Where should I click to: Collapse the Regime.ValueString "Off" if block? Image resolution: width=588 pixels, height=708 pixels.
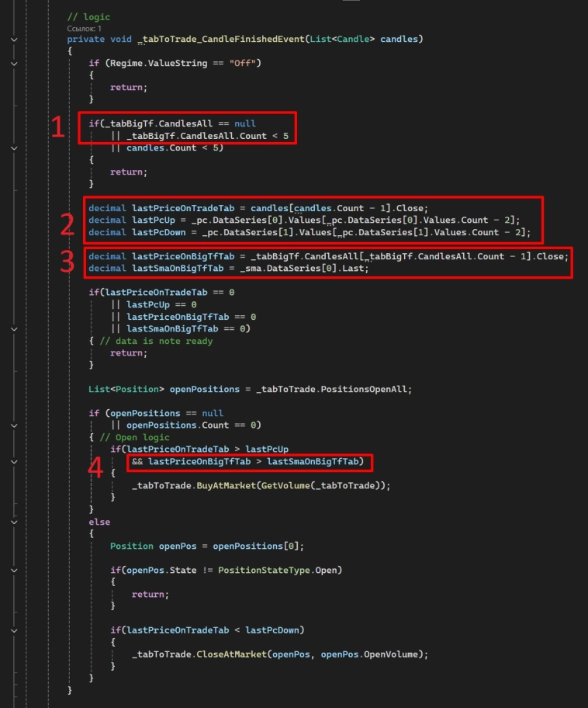pos(14,64)
